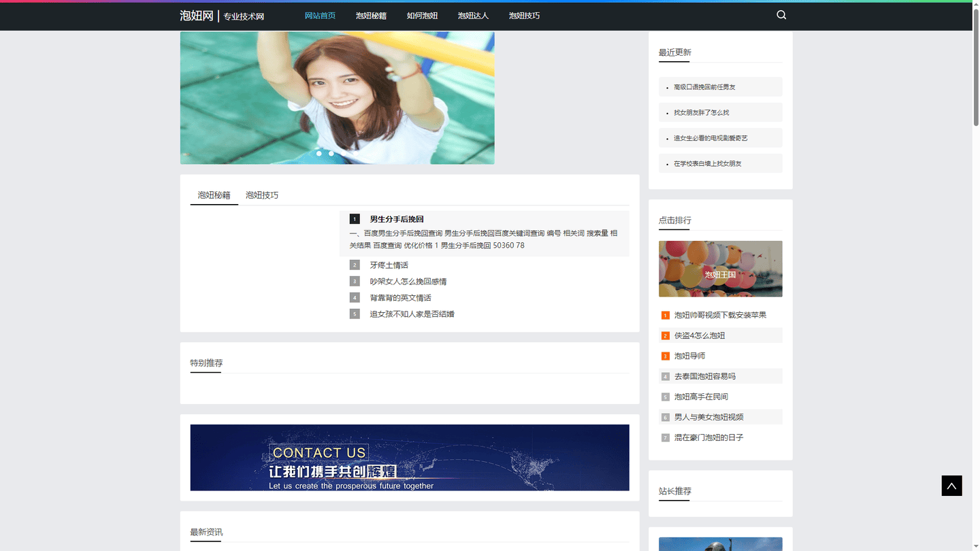
Task: Open ranked item 泡妞帅哥视频下载安装苹果
Action: click(x=720, y=315)
